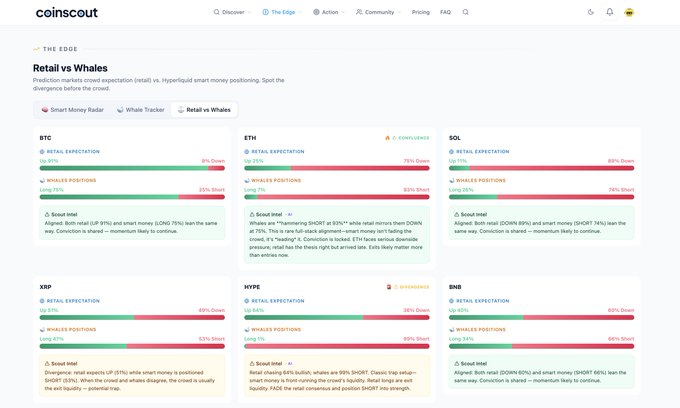Click ETH retail expectation bar
This screenshot has width=680, height=408.
(x=337, y=168)
